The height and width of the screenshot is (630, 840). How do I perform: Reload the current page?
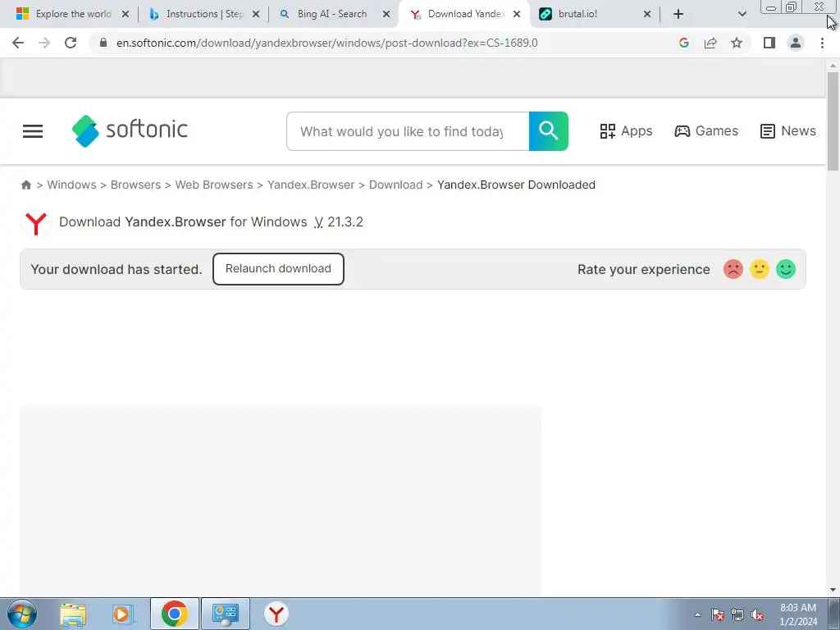coord(71,43)
